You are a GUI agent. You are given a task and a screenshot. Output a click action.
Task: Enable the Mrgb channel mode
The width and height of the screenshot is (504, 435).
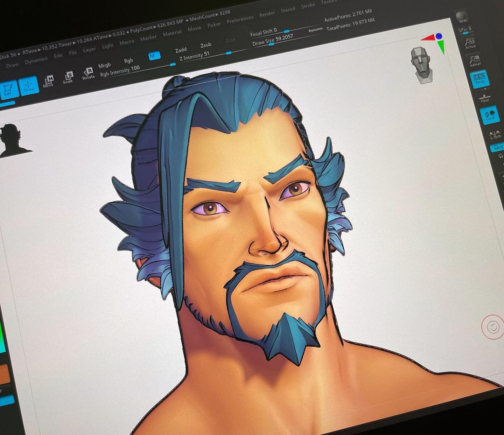[x=104, y=65]
